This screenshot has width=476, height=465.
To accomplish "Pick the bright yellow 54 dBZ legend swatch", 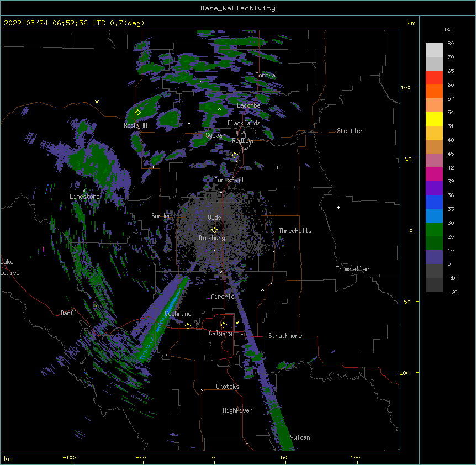I will point(434,119).
